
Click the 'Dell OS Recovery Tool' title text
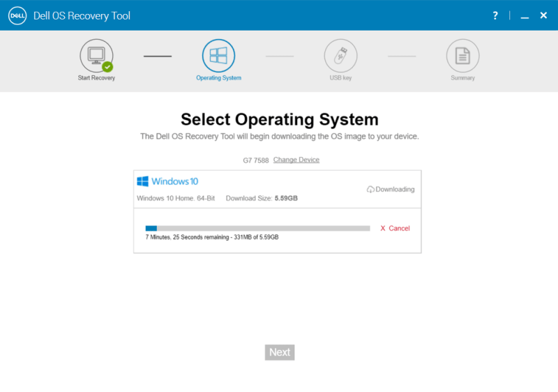[x=82, y=15]
